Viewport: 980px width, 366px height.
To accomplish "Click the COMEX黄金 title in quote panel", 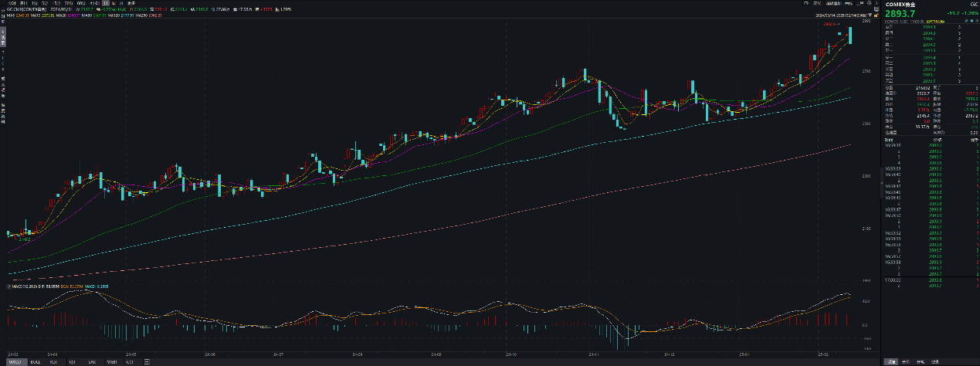I will [x=900, y=5].
